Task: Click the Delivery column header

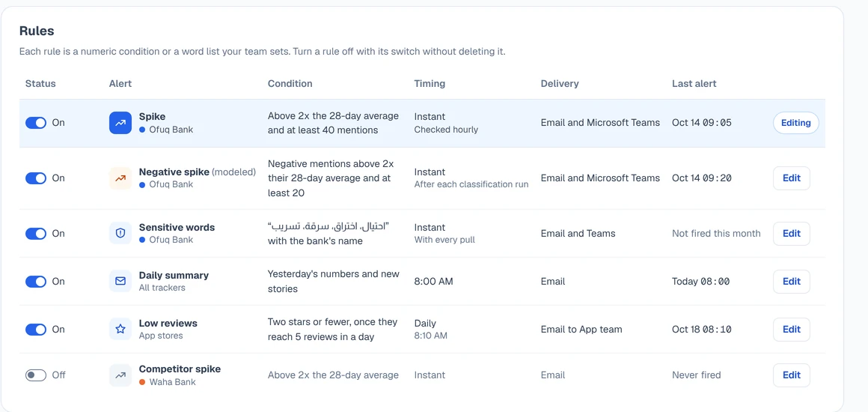Action: [560, 84]
